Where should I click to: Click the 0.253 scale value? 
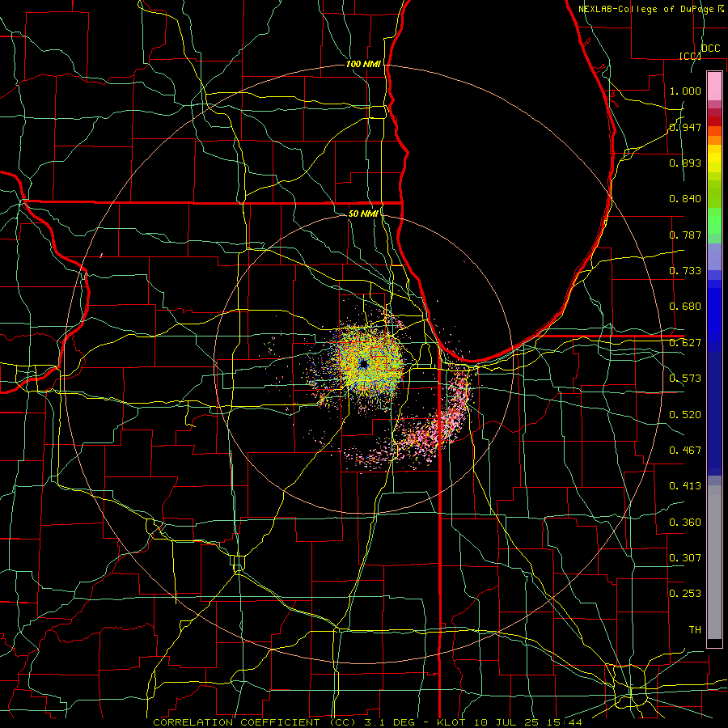pos(685,594)
